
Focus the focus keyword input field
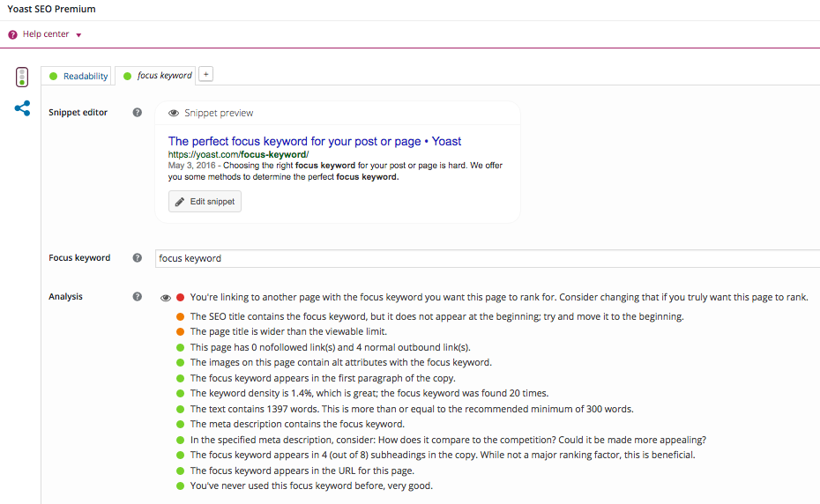tap(488, 258)
